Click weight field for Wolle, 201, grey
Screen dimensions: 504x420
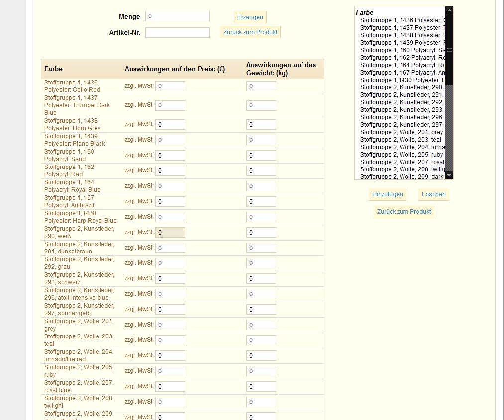261,325
